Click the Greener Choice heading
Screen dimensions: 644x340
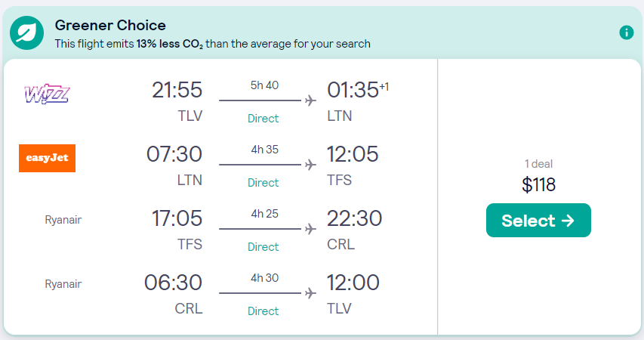(x=110, y=26)
